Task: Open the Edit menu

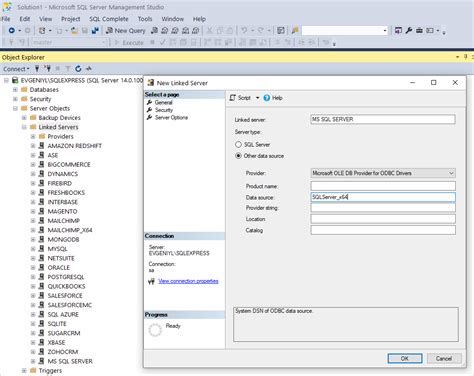Action: point(25,19)
